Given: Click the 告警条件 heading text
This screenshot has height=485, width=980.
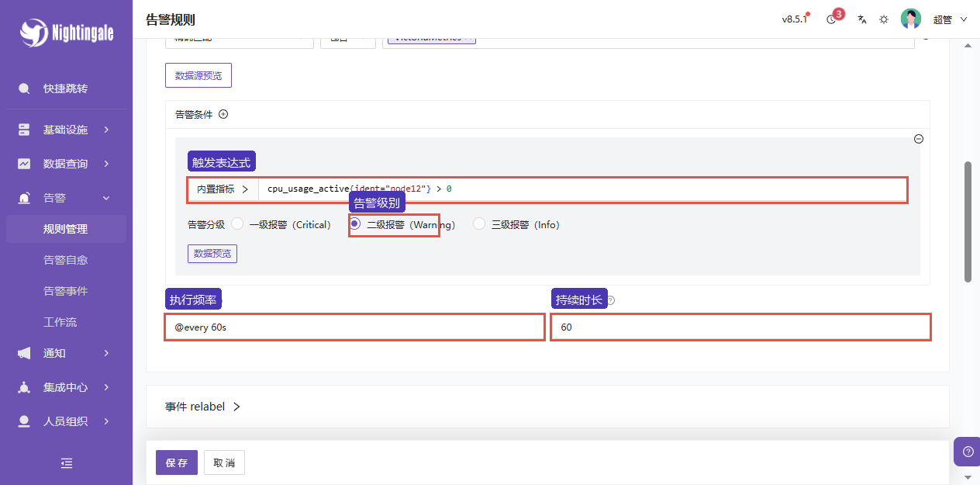Looking at the screenshot, I should click(194, 114).
